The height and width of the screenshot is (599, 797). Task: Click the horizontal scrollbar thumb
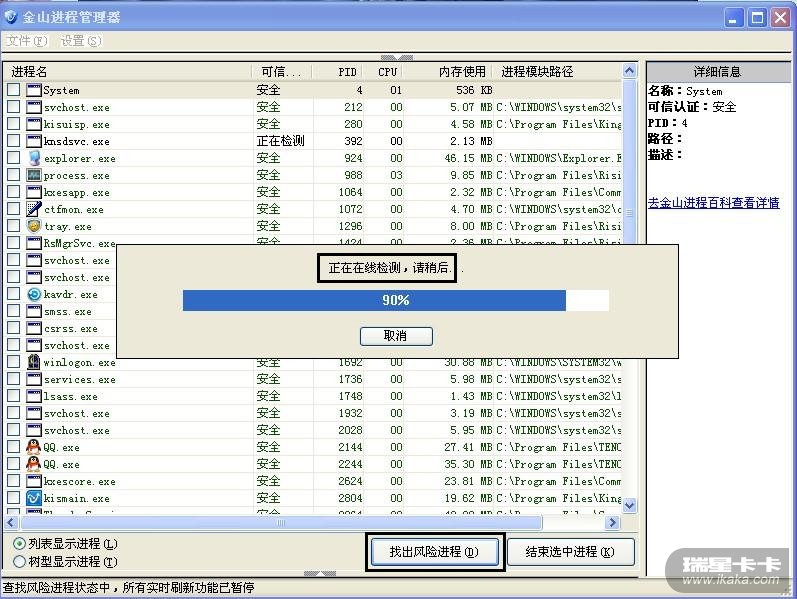pyautogui.click(x=281, y=522)
